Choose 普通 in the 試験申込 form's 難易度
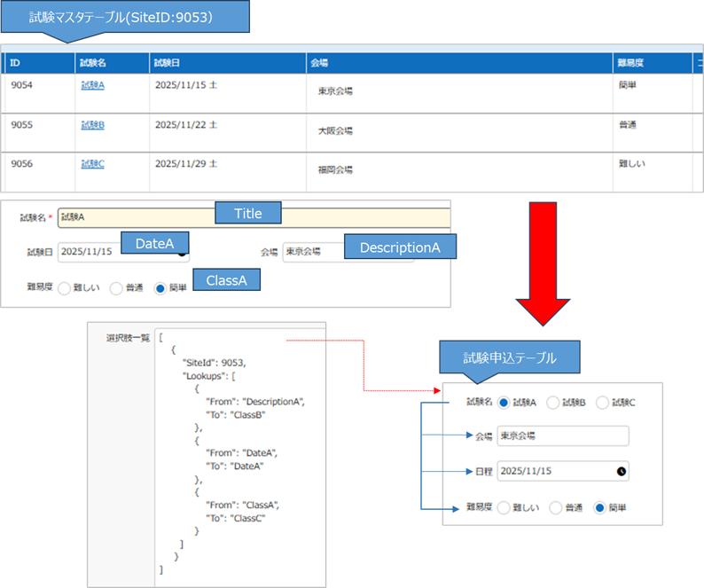704x588 pixels. 556,508
